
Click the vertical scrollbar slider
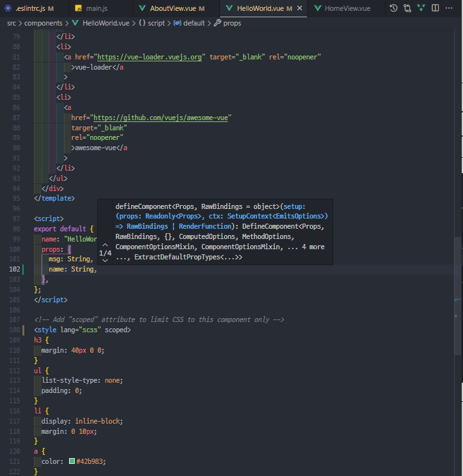click(x=458, y=296)
